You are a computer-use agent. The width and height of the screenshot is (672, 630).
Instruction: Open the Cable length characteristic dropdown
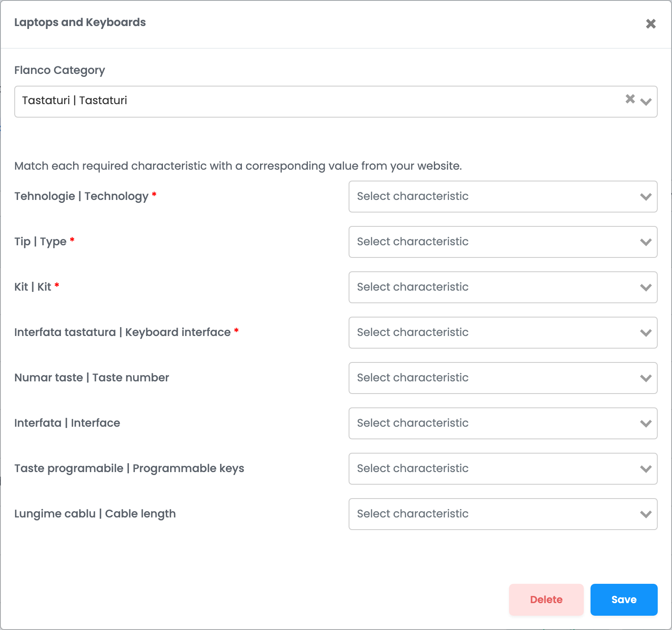pyautogui.click(x=503, y=514)
